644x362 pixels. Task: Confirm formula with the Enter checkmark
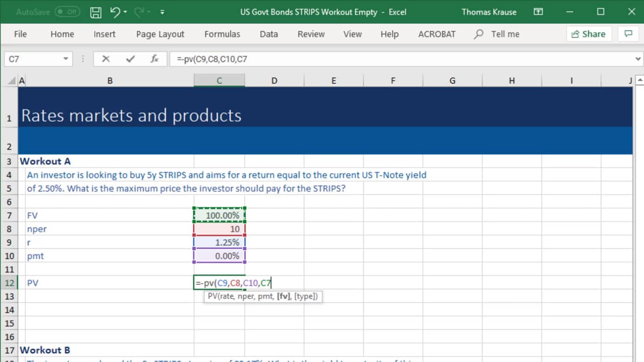[130, 59]
